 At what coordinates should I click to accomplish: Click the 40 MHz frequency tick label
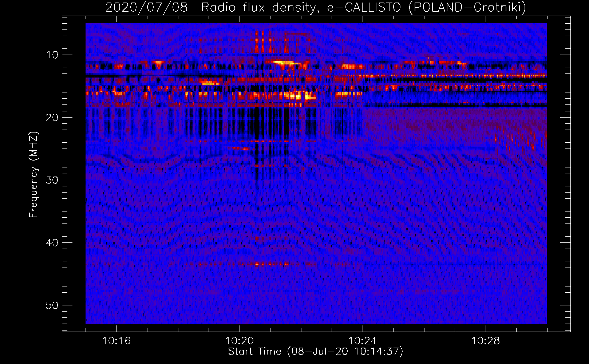coord(52,243)
